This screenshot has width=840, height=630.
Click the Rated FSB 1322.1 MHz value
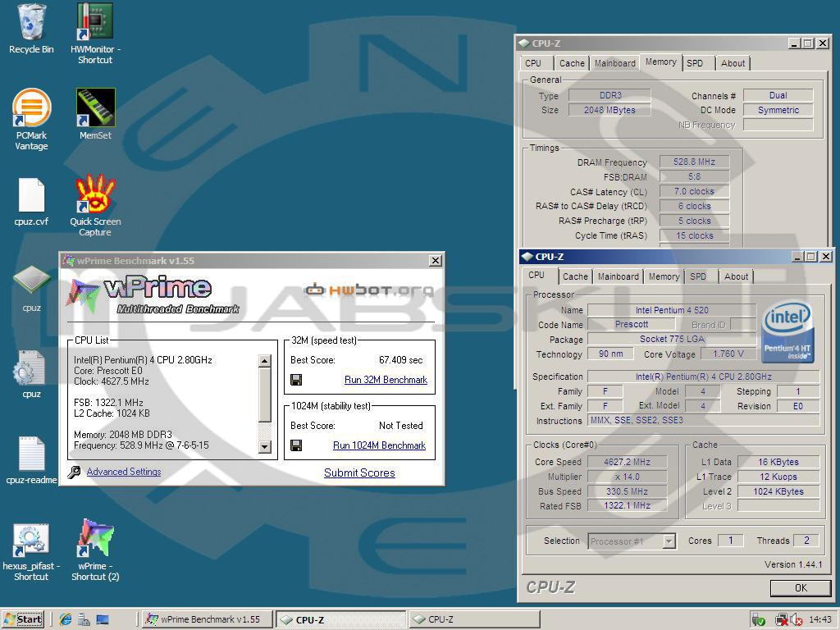tap(628, 505)
